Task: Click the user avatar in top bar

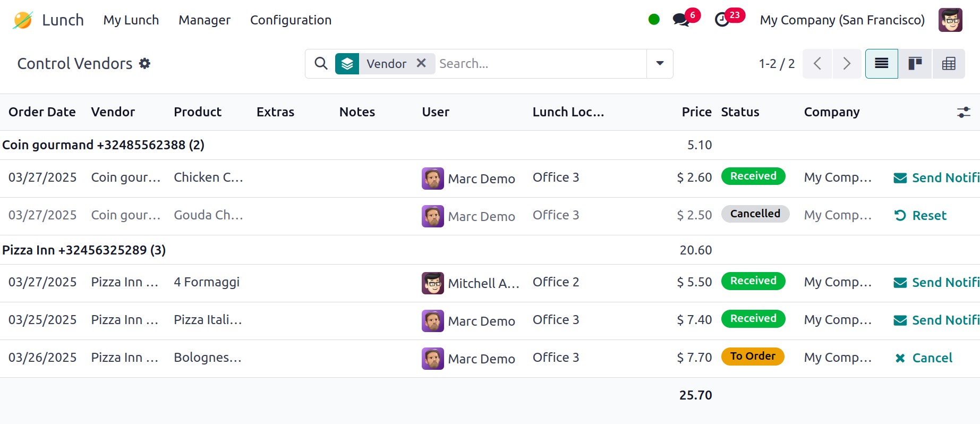Action: coord(950,20)
